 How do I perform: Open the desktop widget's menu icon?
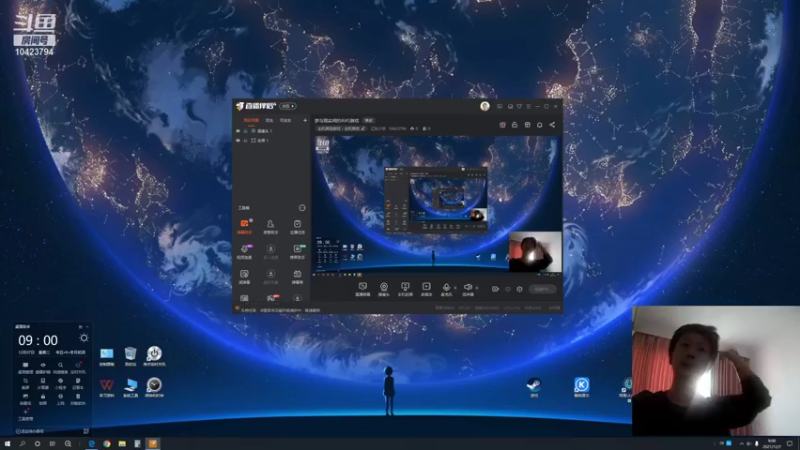point(80,327)
